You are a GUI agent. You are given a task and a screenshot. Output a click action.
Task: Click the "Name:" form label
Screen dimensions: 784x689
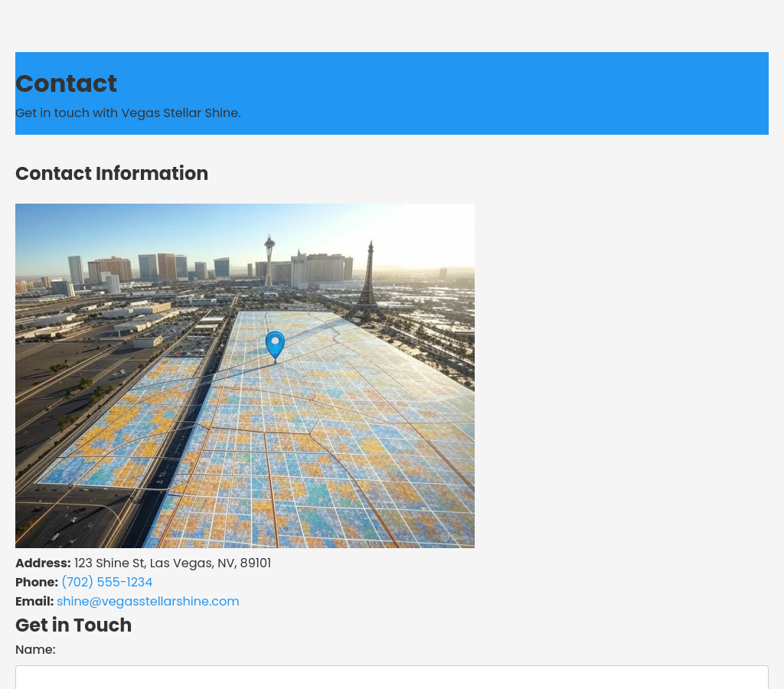[x=35, y=650]
